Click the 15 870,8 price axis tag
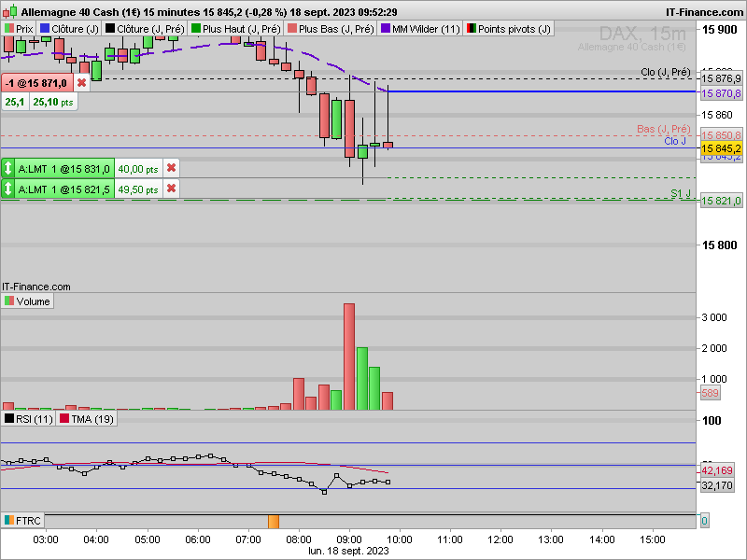The width and height of the screenshot is (747, 560). click(721, 93)
